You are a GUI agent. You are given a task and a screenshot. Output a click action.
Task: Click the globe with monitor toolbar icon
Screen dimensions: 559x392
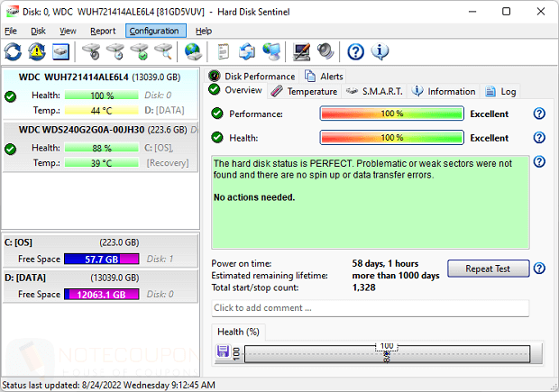(271, 51)
